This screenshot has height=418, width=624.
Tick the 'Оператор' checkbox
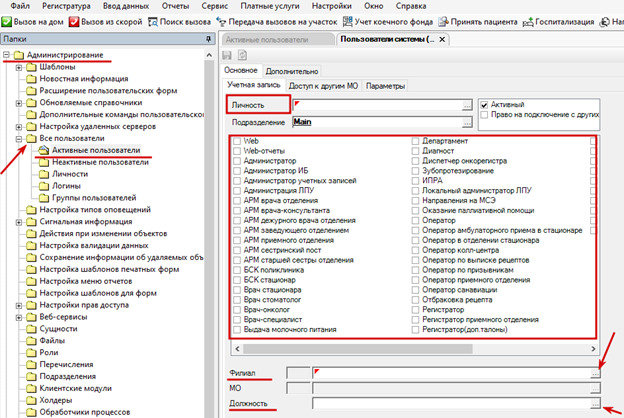(415, 220)
